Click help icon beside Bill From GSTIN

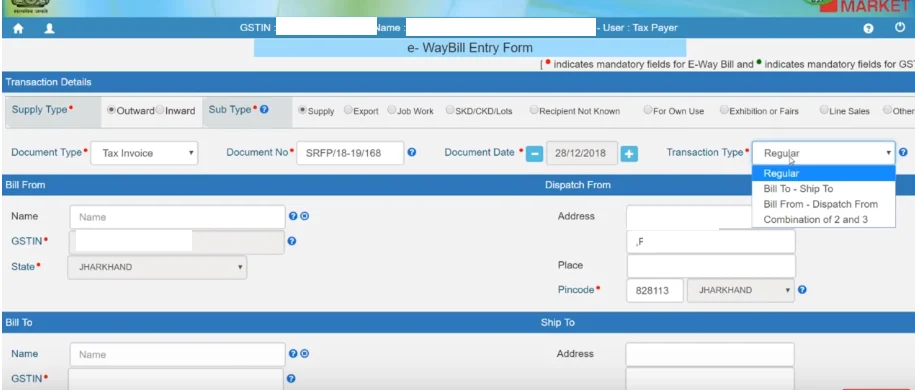(x=292, y=241)
